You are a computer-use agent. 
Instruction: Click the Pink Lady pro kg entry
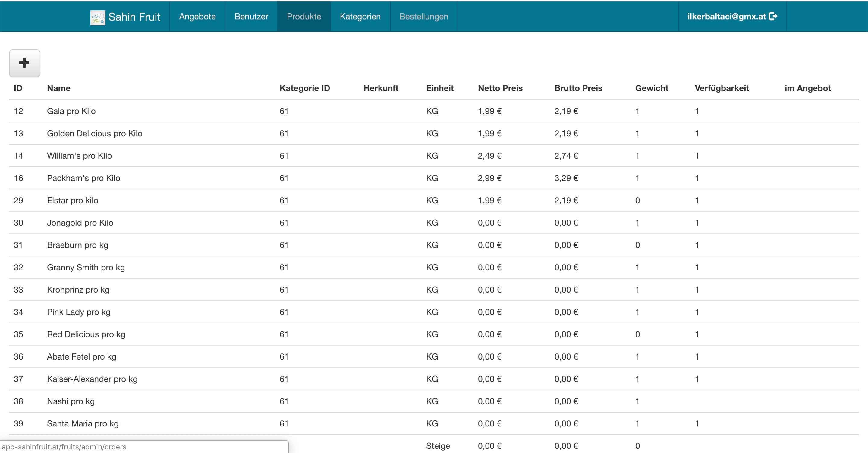(x=78, y=312)
